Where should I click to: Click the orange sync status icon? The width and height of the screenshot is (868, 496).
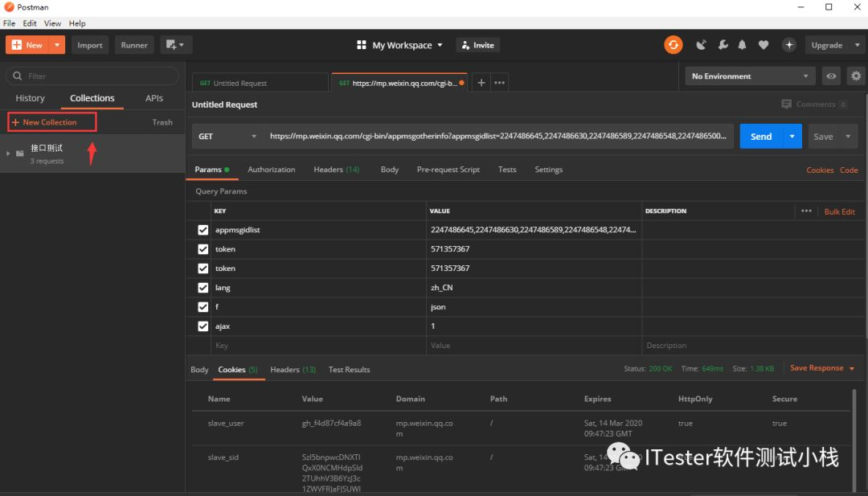(x=673, y=45)
